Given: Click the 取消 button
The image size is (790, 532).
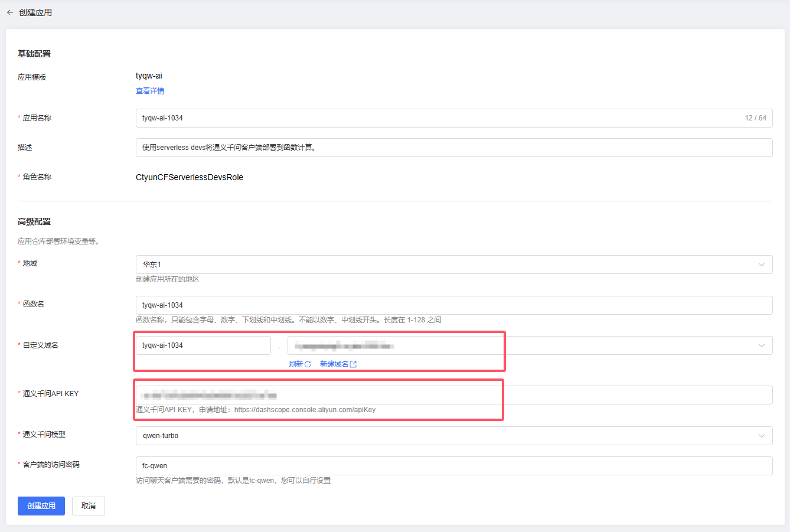Looking at the screenshot, I should click(89, 506).
